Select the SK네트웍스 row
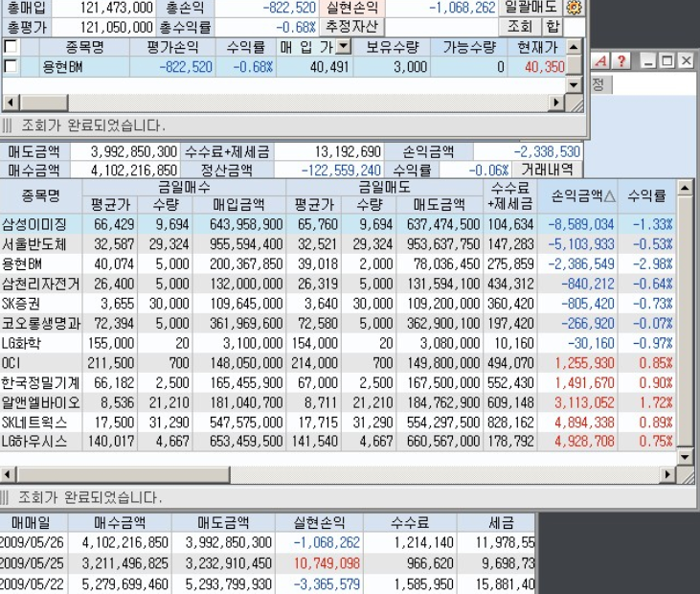Viewport: 700px width, 594px height. pos(337,423)
